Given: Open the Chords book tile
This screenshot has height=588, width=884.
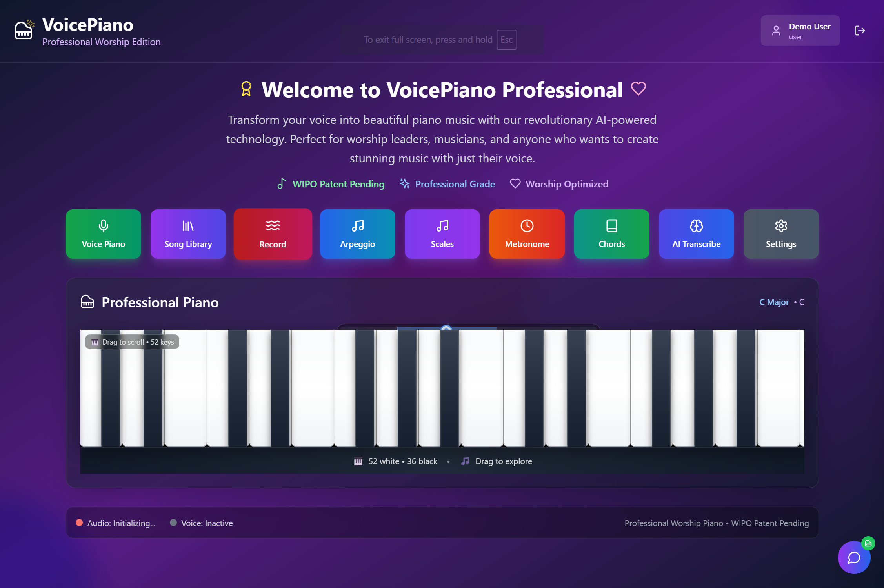Looking at the screenshot, I should tap(612, 234).
